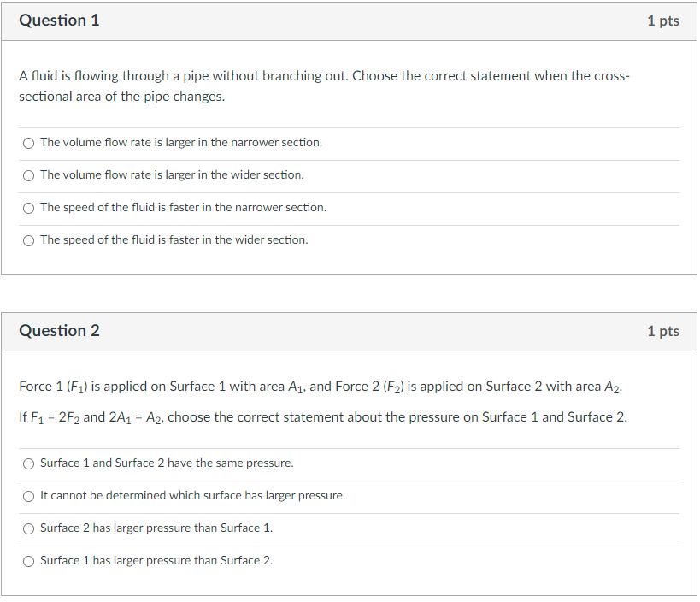This screenshot has width=700, height=602.
Task: Choose radio for fluid speed faster in narrower section
Action: tap(28, 208)
